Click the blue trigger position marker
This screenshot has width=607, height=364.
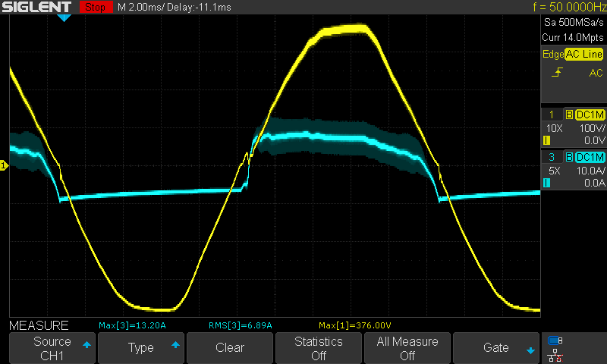coord(64,17)
